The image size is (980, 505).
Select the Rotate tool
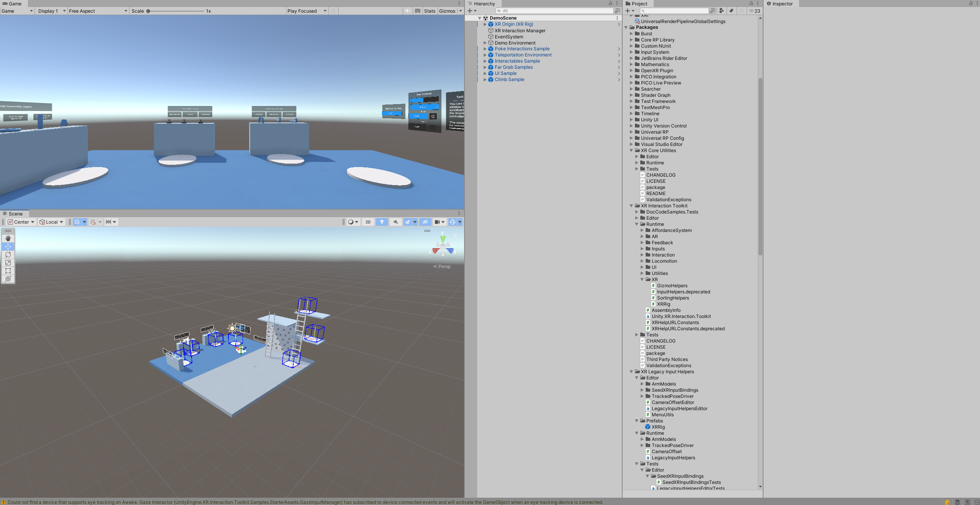click(x=8, y=255)
